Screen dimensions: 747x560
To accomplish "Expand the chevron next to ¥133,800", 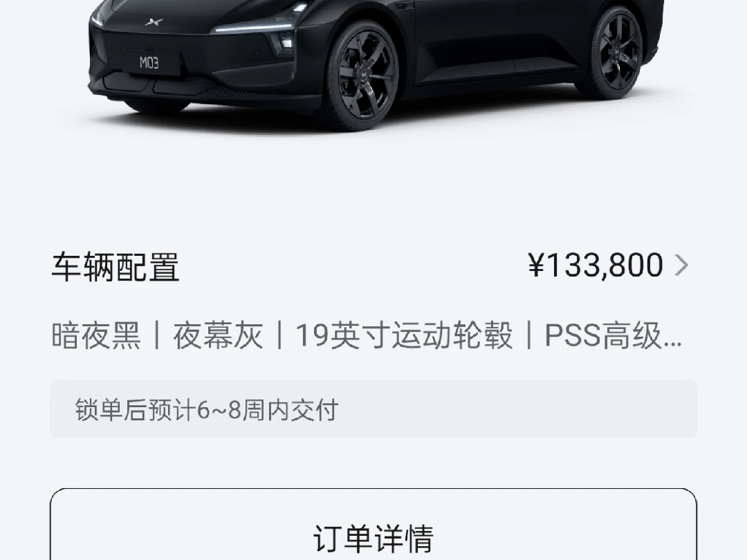I will point(682,265).
